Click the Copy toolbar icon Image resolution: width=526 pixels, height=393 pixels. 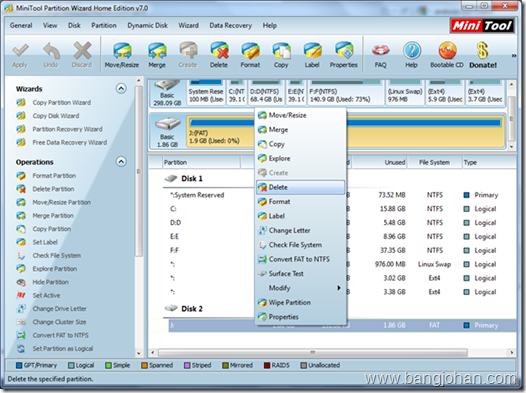point(281,55)
